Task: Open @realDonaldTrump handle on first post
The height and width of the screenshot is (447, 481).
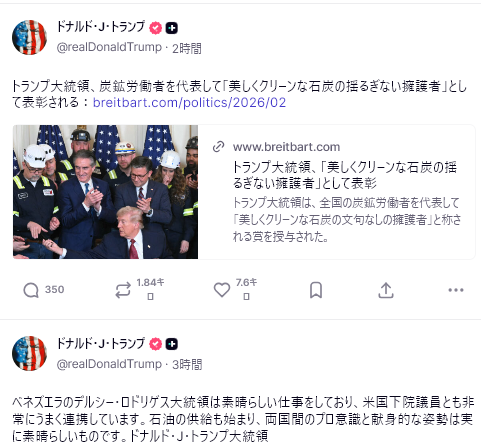Action: coord(109,48)
